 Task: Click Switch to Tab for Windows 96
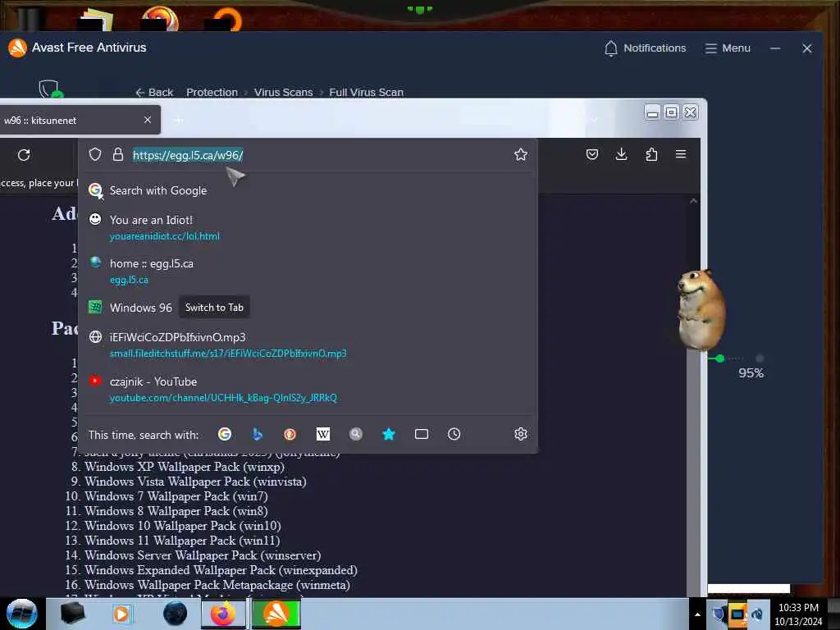214,308
